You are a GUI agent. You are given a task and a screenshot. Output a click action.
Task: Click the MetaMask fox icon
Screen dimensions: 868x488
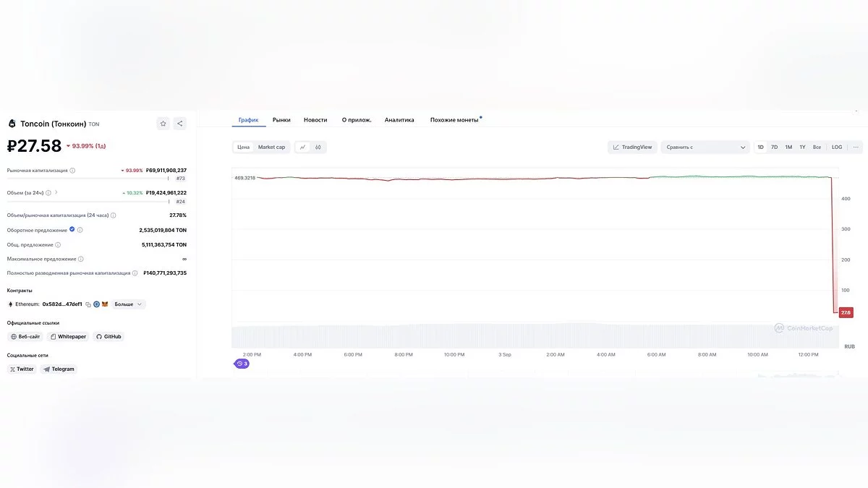point(104,304)
